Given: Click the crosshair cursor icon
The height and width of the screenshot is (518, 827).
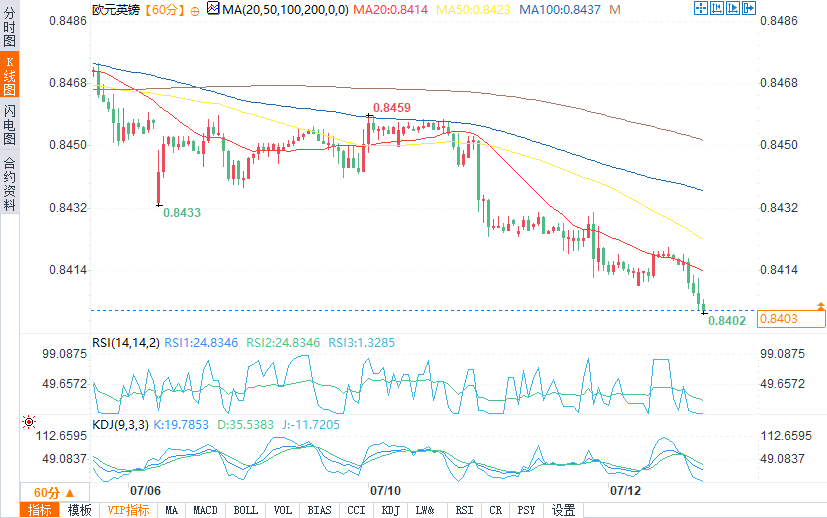Looking at the screenshot, I should [x=700, y=8].
